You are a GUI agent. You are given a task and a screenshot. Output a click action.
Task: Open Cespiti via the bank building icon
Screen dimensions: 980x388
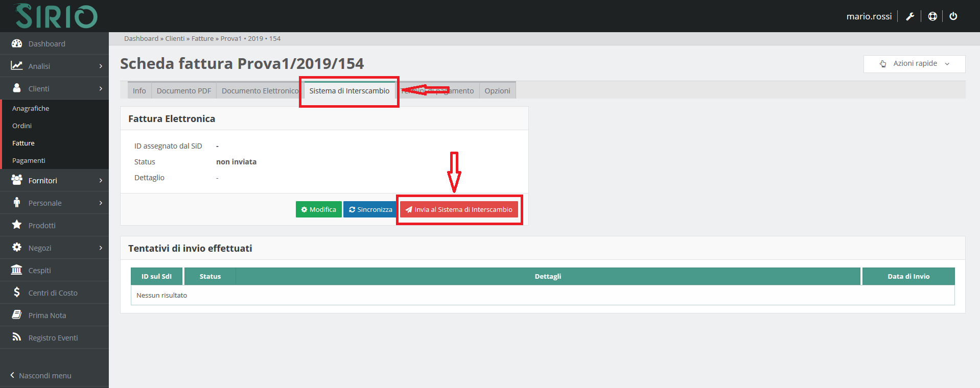tap(17, 270)
